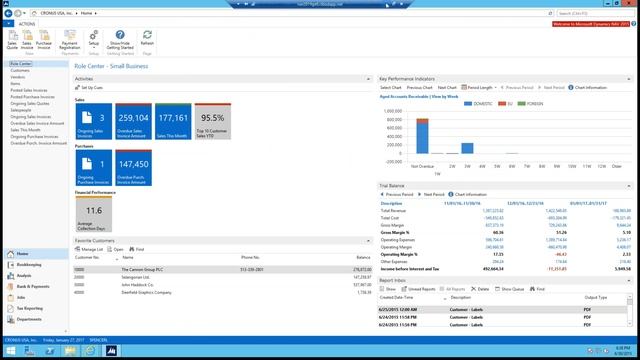Click Show Queue in Report Inbox

[x=509, y=289]
